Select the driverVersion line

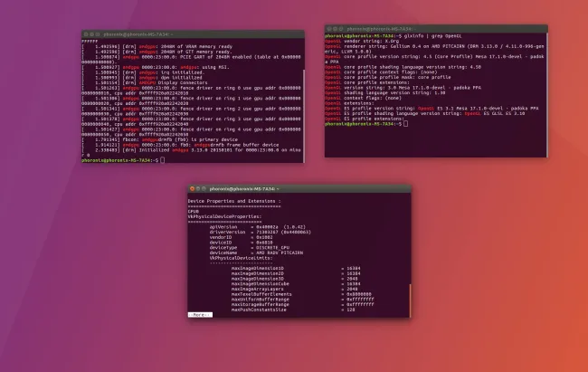pyautogui.click(x=261, y=232)
